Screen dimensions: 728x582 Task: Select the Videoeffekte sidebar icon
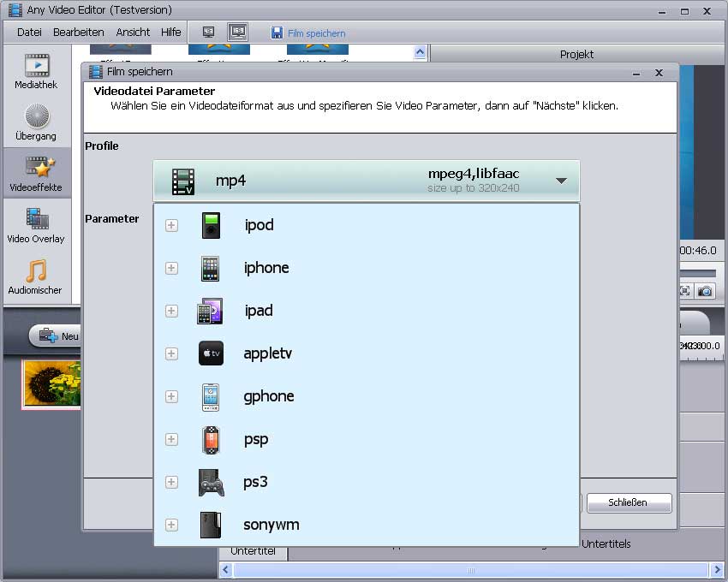click(36, 174)
